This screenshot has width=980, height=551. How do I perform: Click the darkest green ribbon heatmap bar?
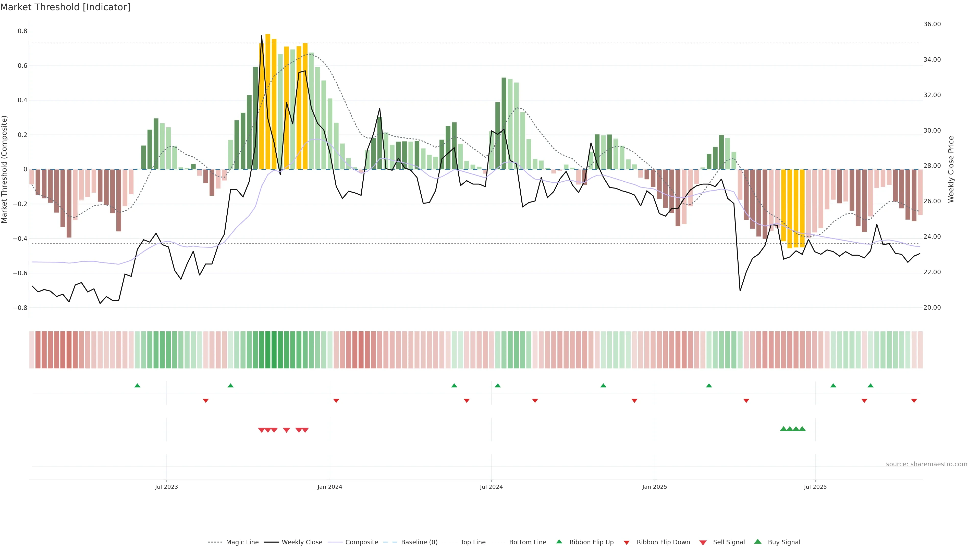tap(274, 350)
